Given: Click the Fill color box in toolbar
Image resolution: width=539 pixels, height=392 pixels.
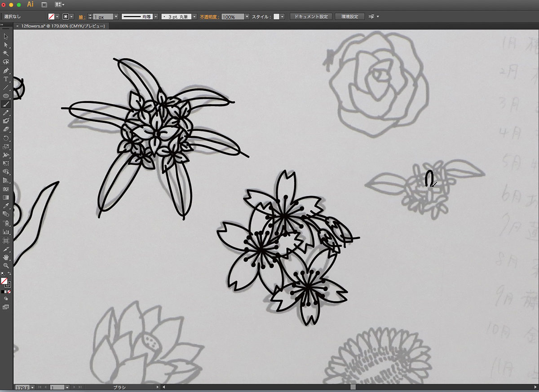Looking at the screenshot, I should [x=4, y=281].
